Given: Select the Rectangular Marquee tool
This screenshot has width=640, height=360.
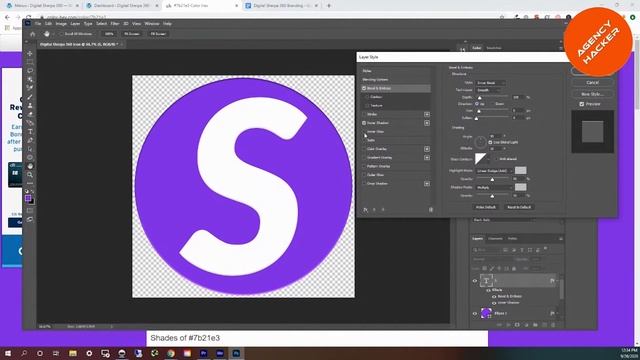Looking at the screenshot, I should tap(30, 62).
